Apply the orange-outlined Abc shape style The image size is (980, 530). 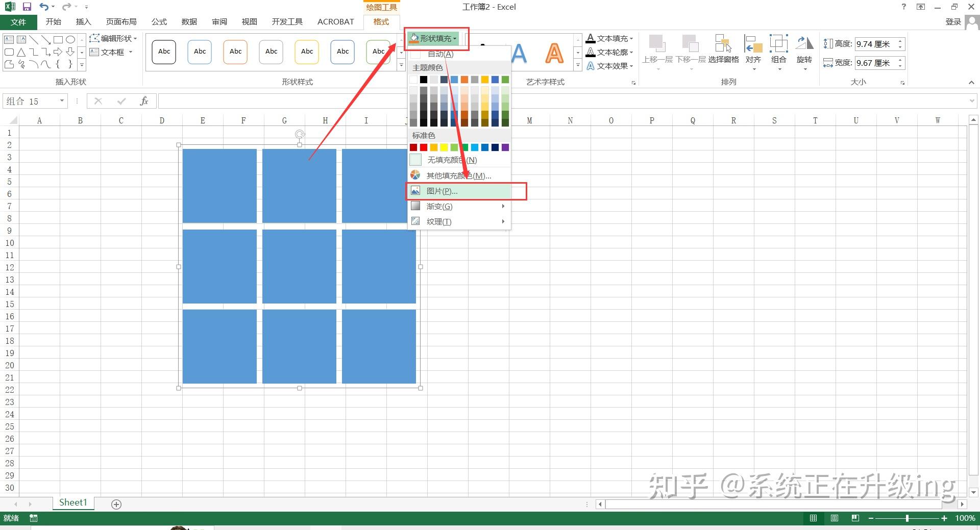click(235, 52)
